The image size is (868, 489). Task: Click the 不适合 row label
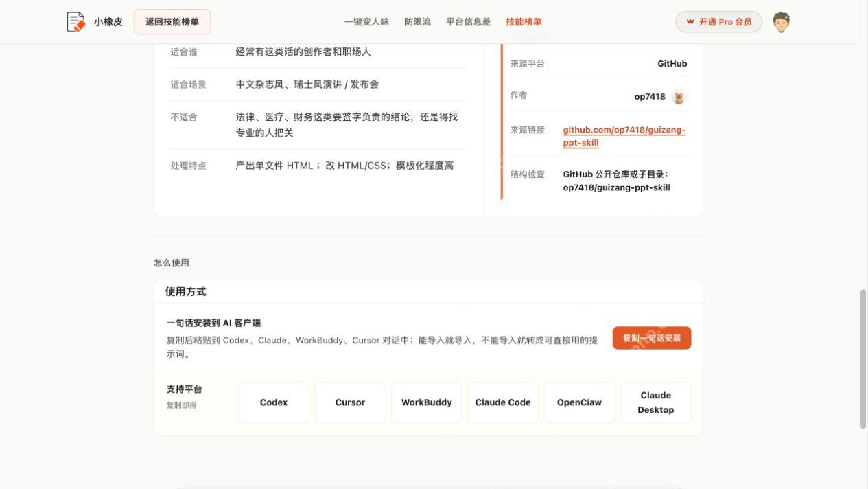coord(184,117)
